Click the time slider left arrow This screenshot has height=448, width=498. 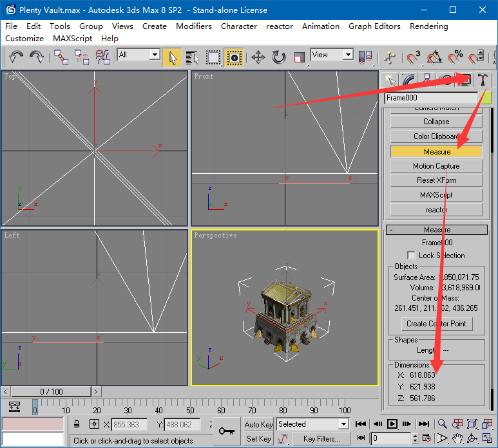(5, 391)
